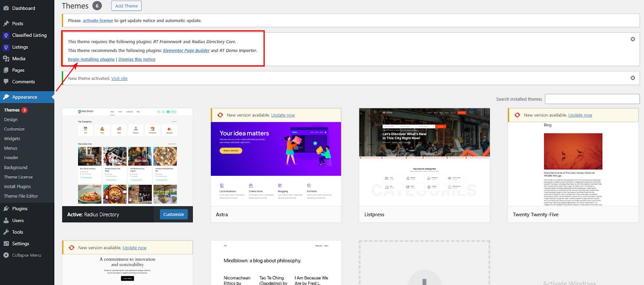
Task: Open the Design submenu item
Action: click(x=11, y=120)
